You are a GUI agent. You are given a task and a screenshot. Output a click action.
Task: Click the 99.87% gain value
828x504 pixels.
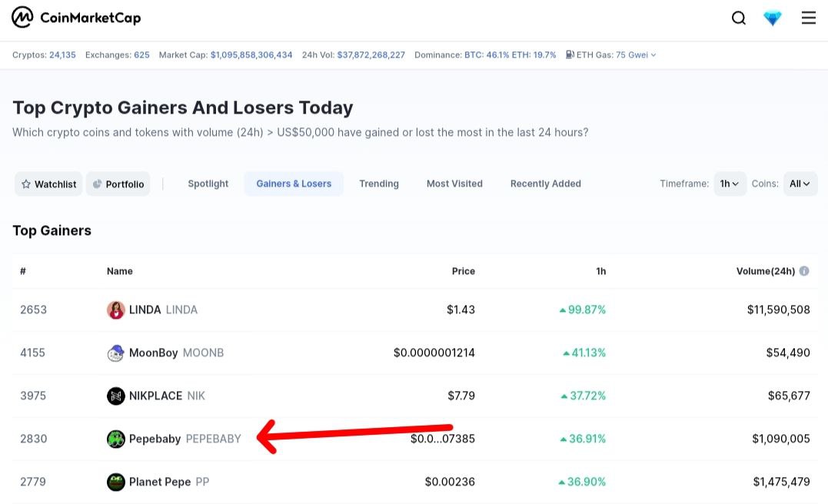(583, 310)
